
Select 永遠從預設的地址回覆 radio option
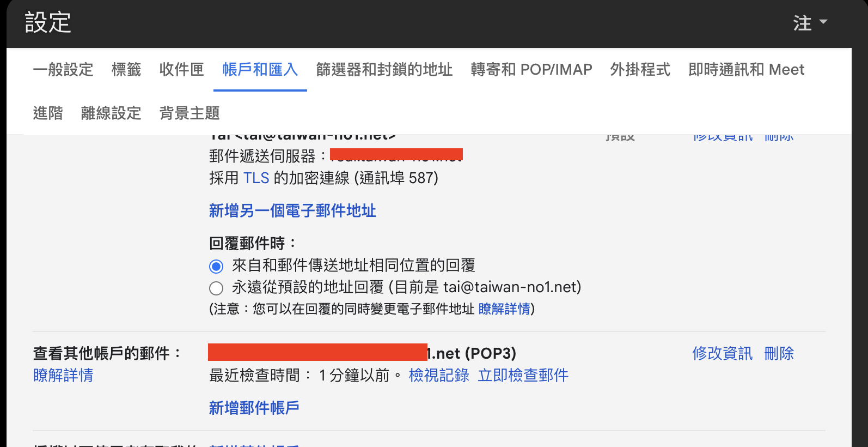[216, 288]
